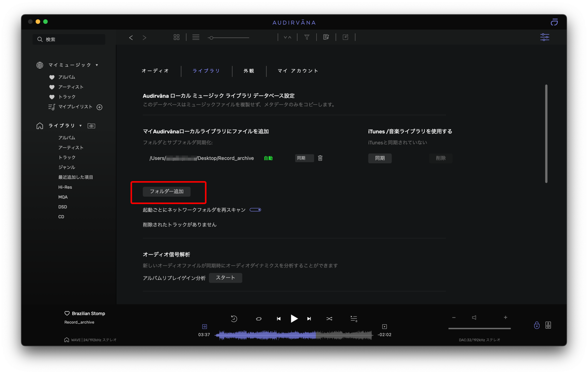Toggle library visibility eye icon
The height and width of the screenshot is (374, 588).
point(91,126)
